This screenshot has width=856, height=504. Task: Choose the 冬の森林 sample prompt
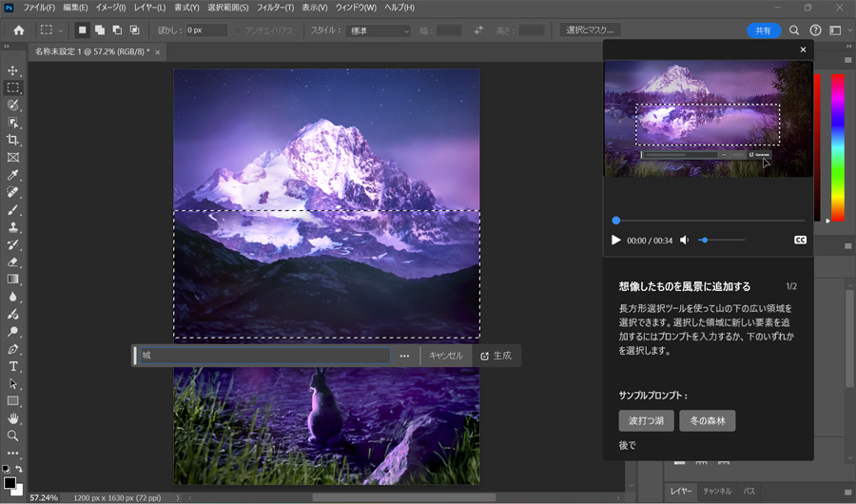pos(707,420)
